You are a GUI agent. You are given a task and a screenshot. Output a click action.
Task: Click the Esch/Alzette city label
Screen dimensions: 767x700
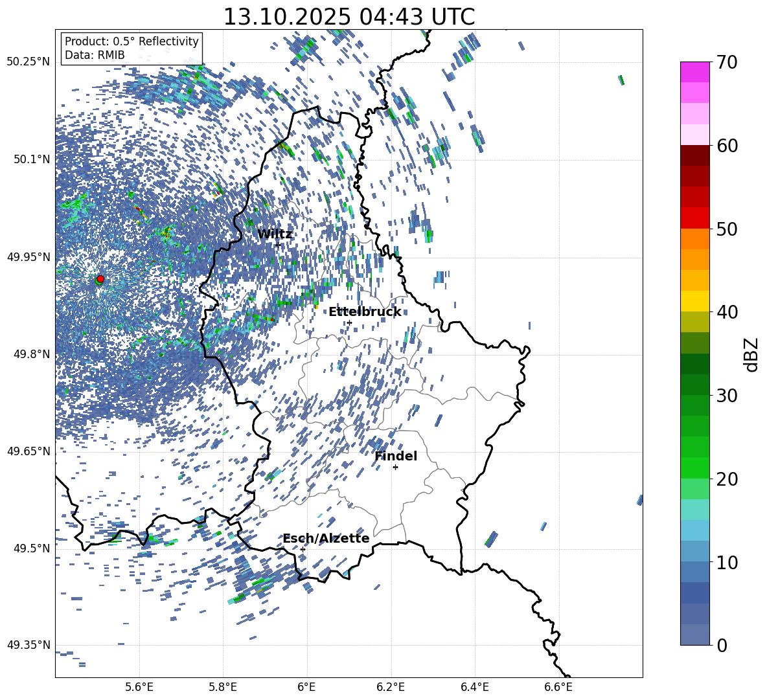pos(326,538)
